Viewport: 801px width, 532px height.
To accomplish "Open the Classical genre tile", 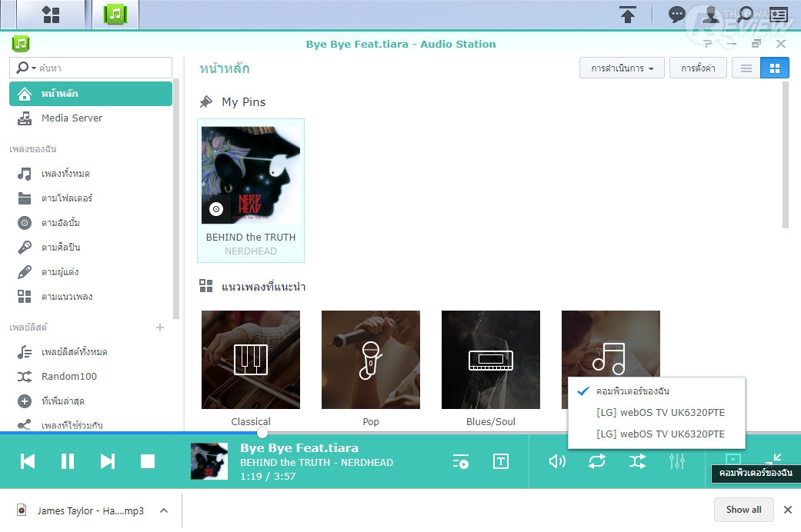I will 251,360.
